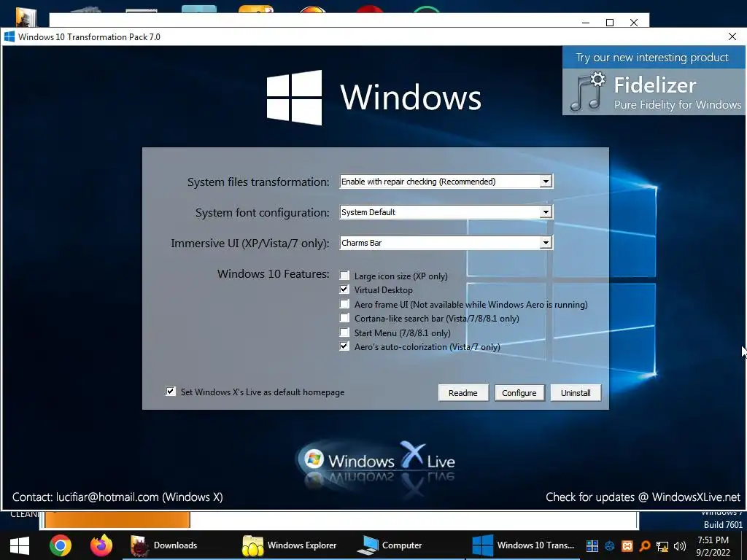Click the orange progress bar in background window
Screen dimensions: 747x560
[117, 519]
